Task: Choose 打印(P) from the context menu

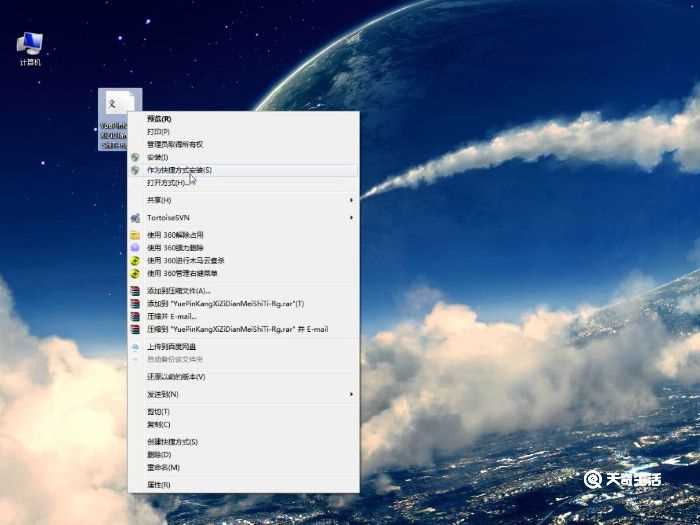Action: 243,132
